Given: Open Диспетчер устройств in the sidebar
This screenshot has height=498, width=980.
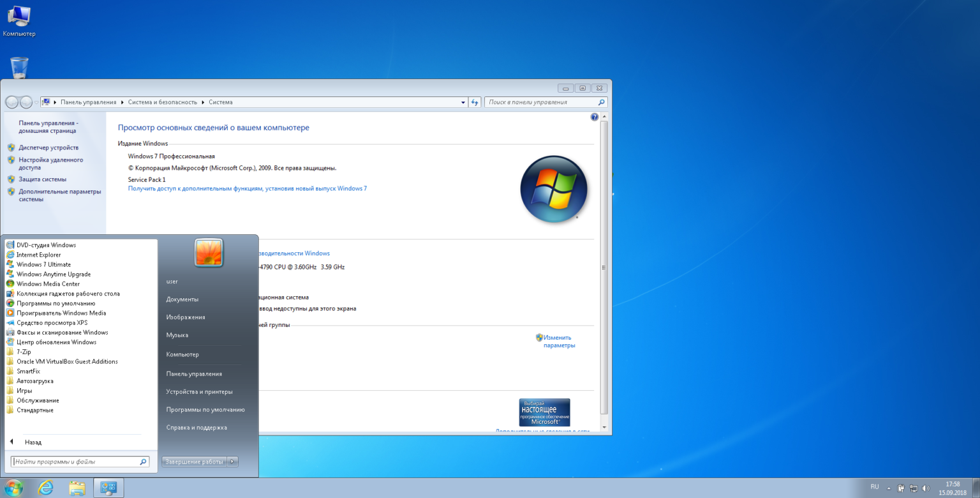Looking at the screenshot, I should coord(48,147).
